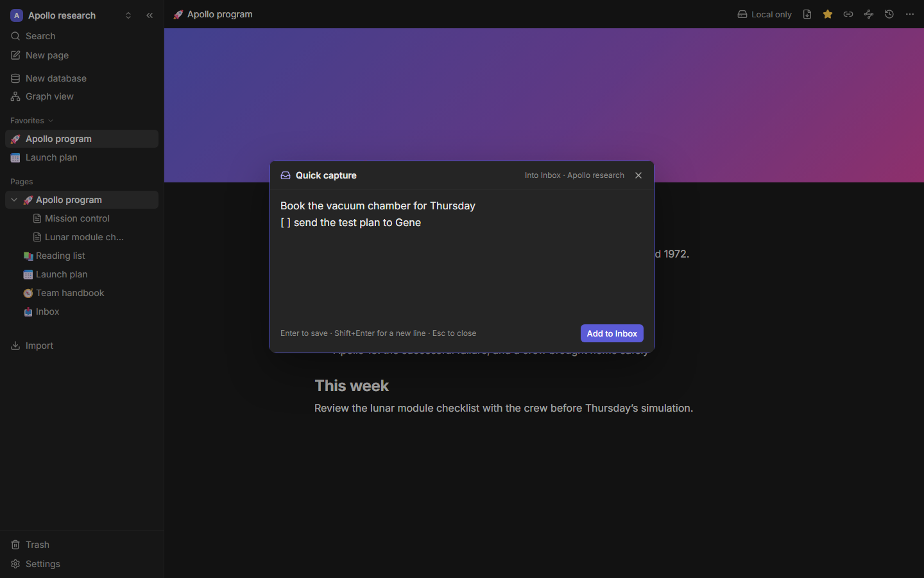Image resolution: width=924 pixels, height=578 pixels.
Task: Click the Apollo research 'A' workspace avatar
Action: [x=17, y=15]
